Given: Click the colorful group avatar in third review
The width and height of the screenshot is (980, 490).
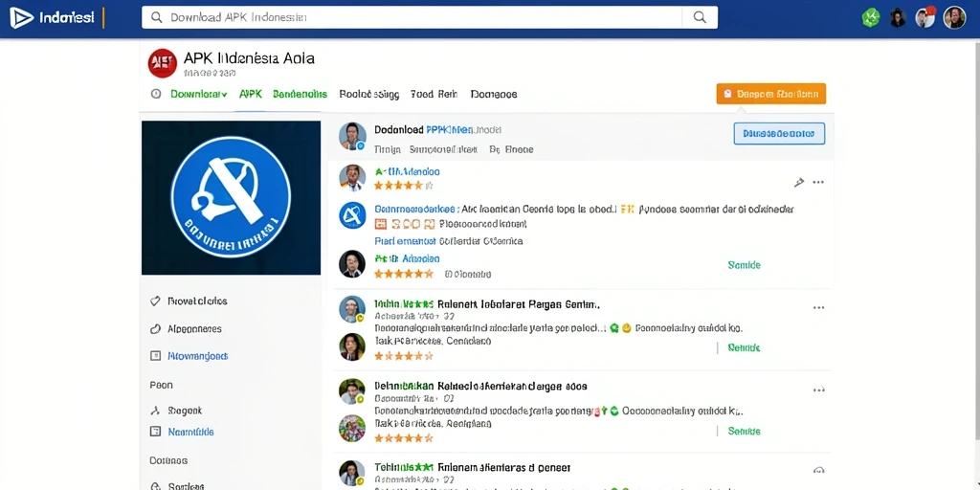Looking at the screenshot, I should (x=352, y=429).
